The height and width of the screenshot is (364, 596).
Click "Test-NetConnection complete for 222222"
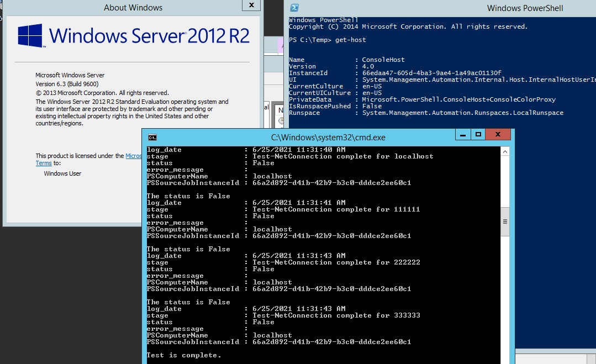click(x=336, y=262)
